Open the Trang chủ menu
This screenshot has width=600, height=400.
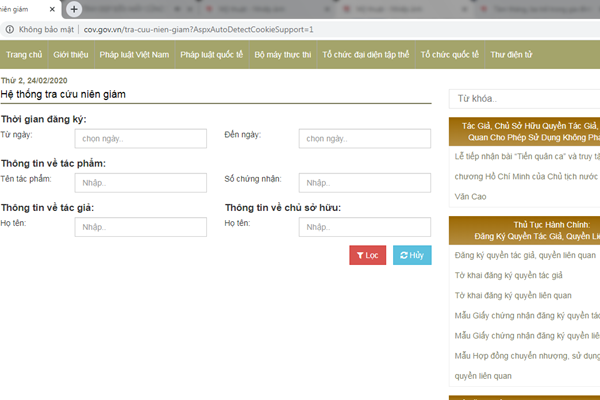[24, 55]
